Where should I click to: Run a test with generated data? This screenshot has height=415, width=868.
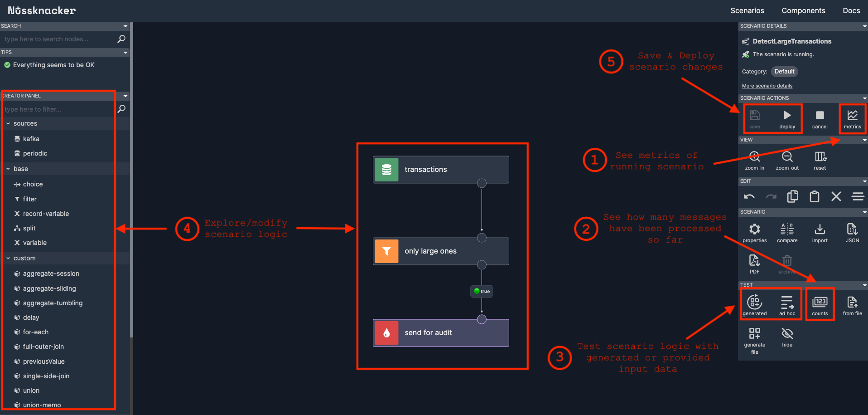[754, 303]
